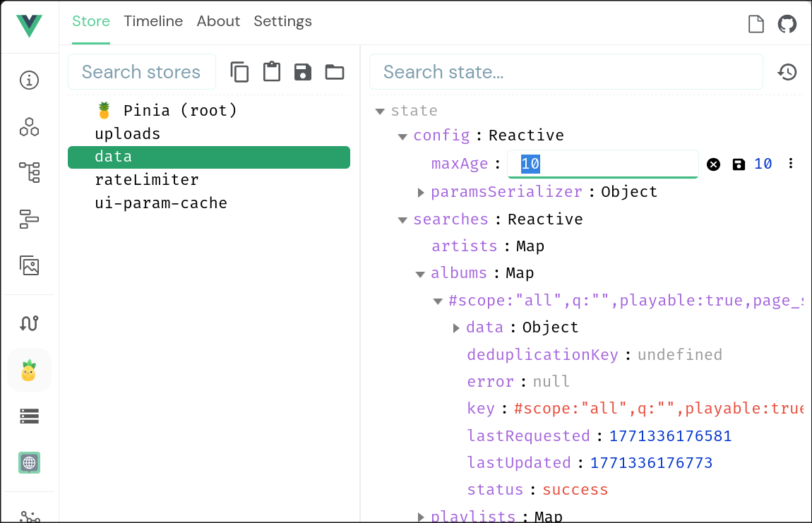Click the history clock icon
The height and width of the screenshot is (523, 812).
[x=787, y=72]
